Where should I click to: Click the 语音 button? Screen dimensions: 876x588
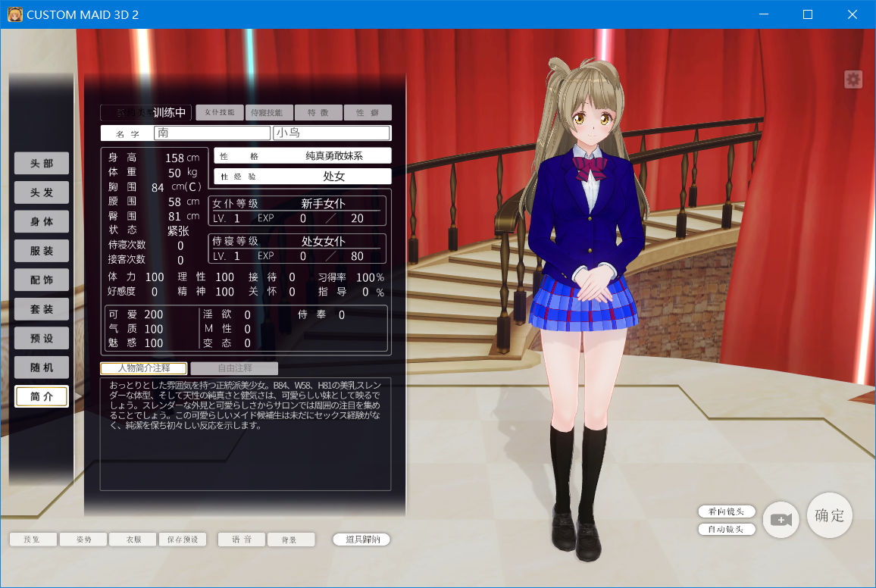(241, 540)
